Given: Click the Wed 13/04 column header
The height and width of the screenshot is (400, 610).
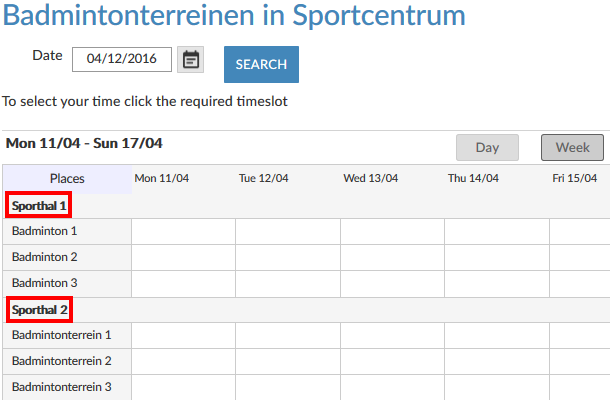Looking at the screenshot, I should (371, 179).
